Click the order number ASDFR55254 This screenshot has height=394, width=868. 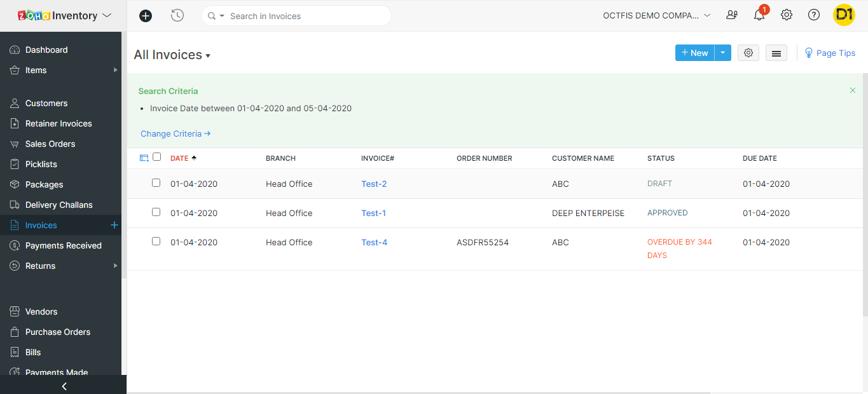[x=483, y=242]
